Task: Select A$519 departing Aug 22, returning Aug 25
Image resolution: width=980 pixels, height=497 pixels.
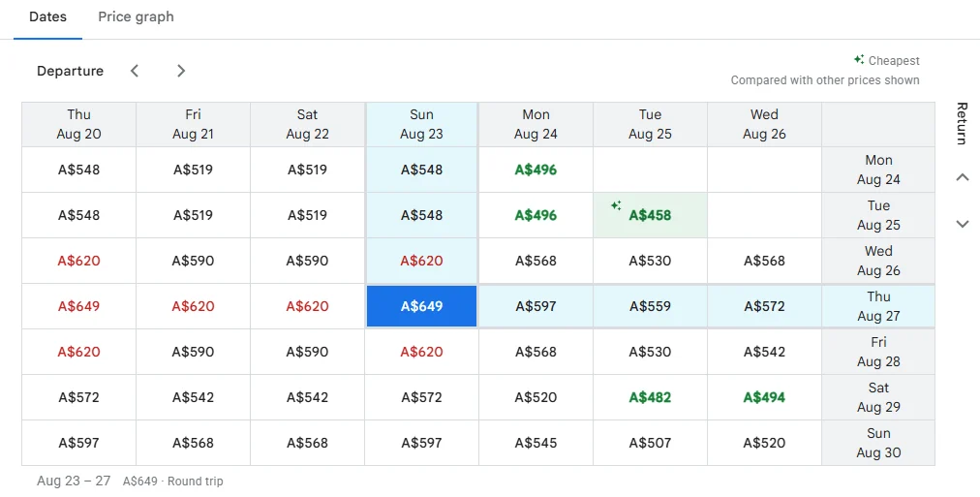Action: pyautogui.click(x=308, y=215)
